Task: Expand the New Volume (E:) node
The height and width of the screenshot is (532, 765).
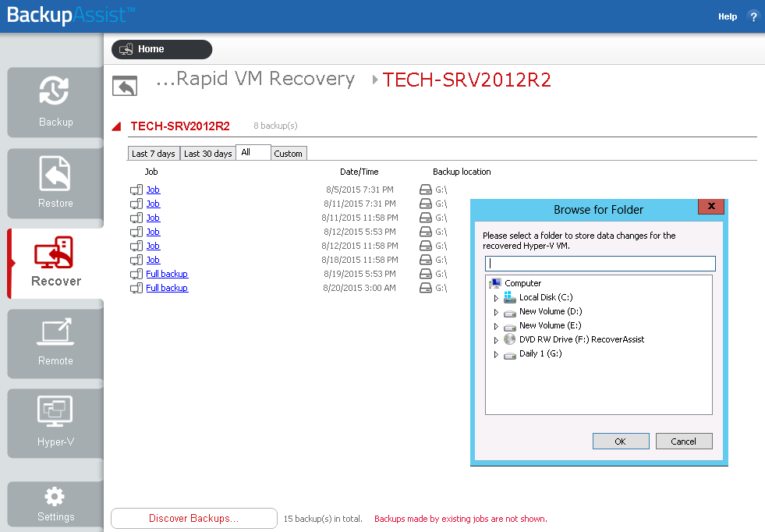Action: click(x=496, y=326)
